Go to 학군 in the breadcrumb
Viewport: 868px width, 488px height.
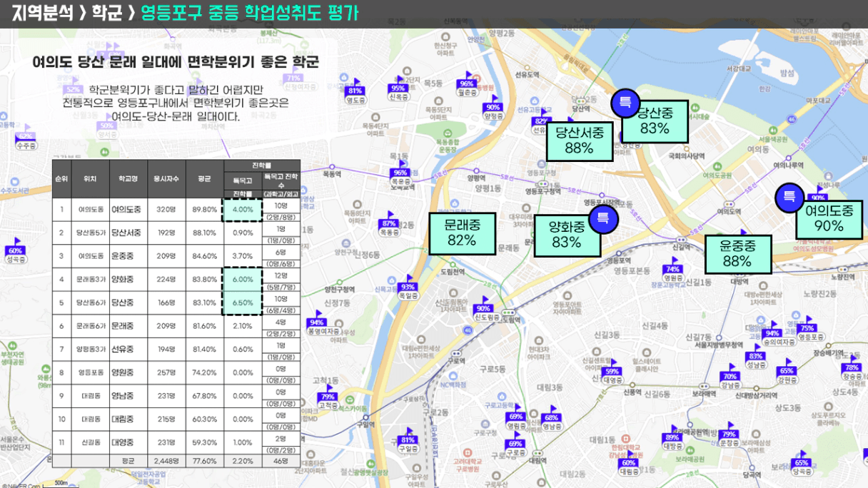pyautogui.click(x=108, y=14)
